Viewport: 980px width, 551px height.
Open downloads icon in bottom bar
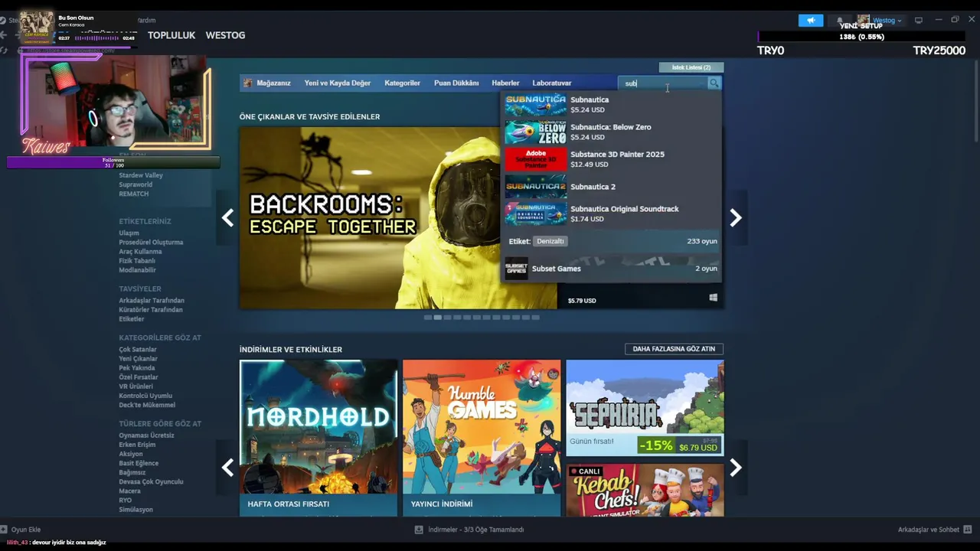tap(419, 530)
